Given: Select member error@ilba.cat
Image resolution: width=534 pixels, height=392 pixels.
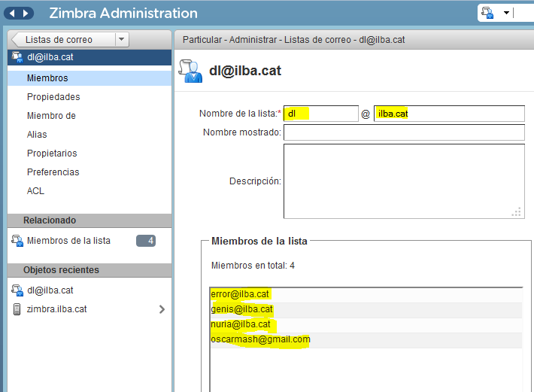Looking at the screenshot, I should pyautogui.click(x=366, y=294).
